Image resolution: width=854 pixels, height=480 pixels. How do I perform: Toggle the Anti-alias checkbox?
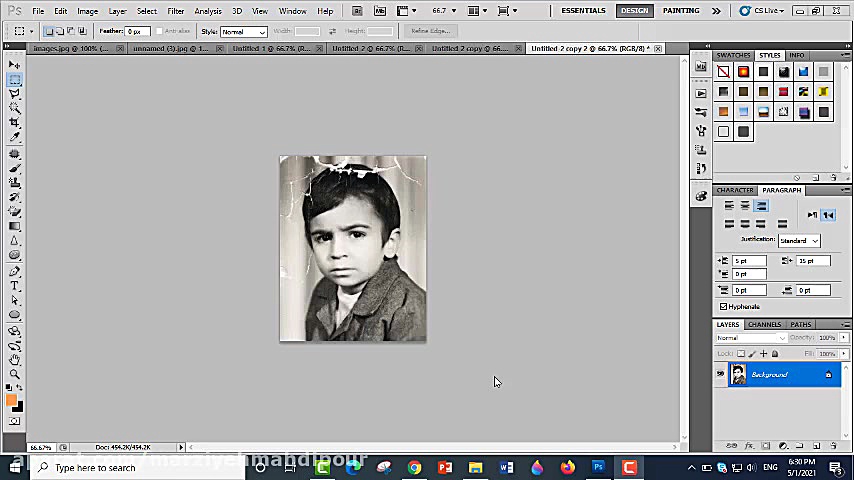159,31
